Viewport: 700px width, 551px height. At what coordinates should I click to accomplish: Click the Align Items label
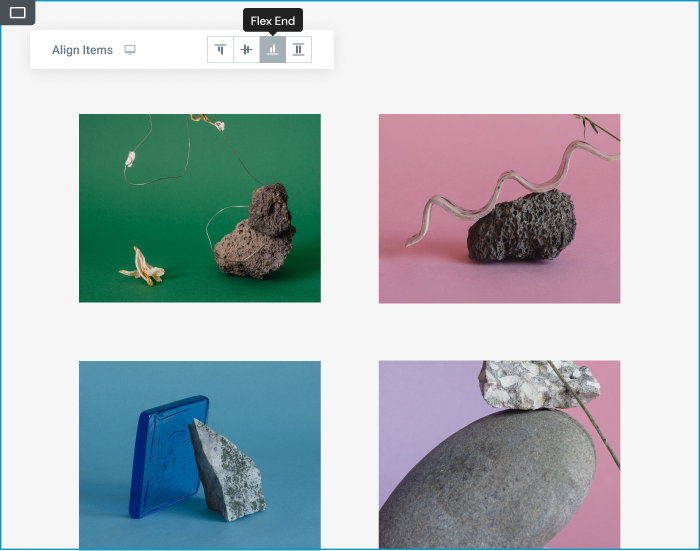click(82, 50)
